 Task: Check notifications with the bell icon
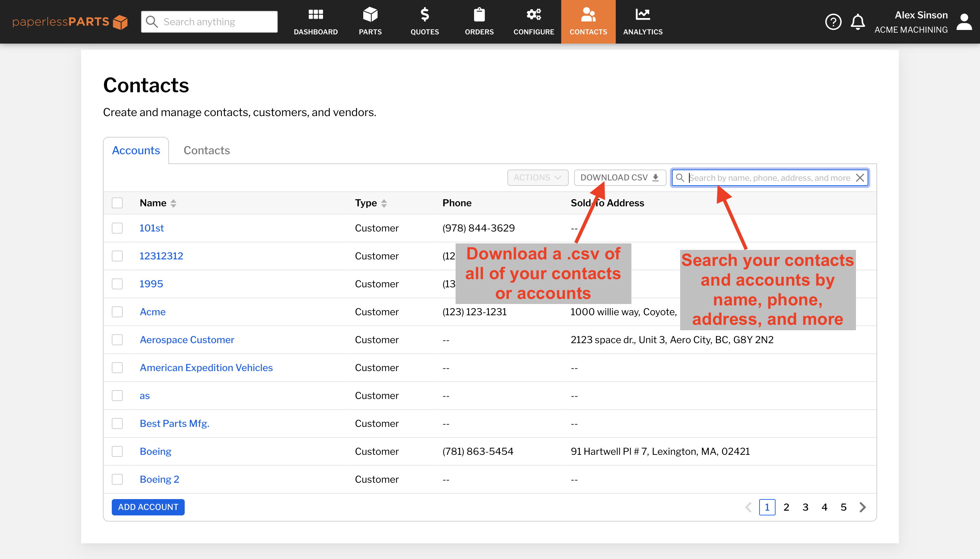858,22
